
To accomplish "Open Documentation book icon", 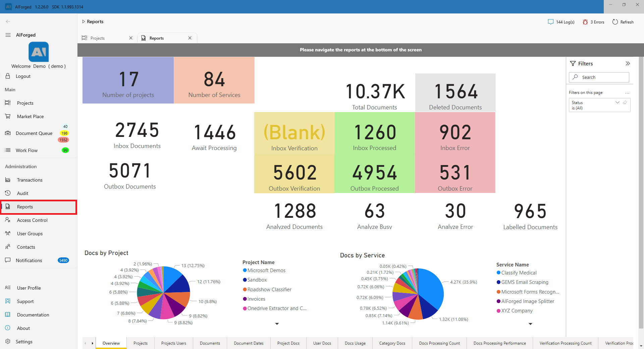I will point(8,314).
